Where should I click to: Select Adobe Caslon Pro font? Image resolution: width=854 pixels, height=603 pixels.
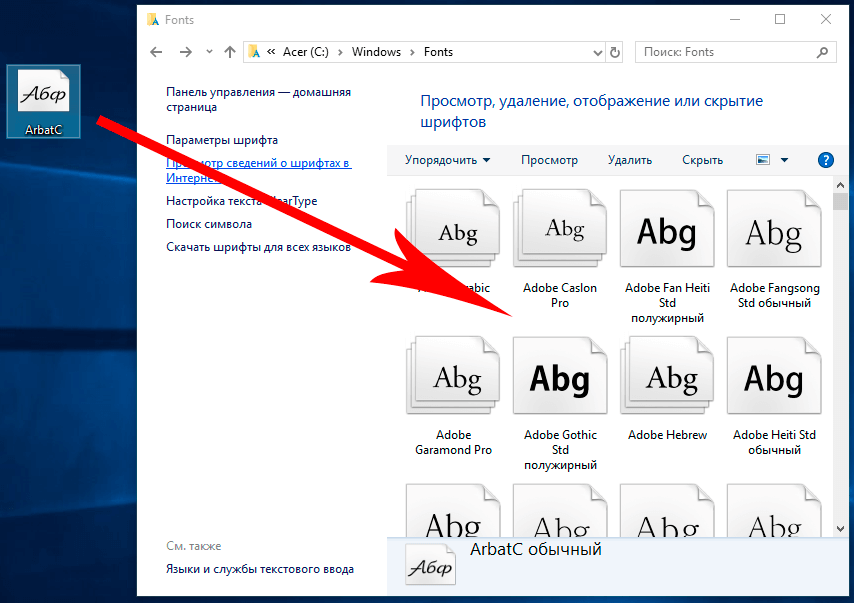(560, 249)
